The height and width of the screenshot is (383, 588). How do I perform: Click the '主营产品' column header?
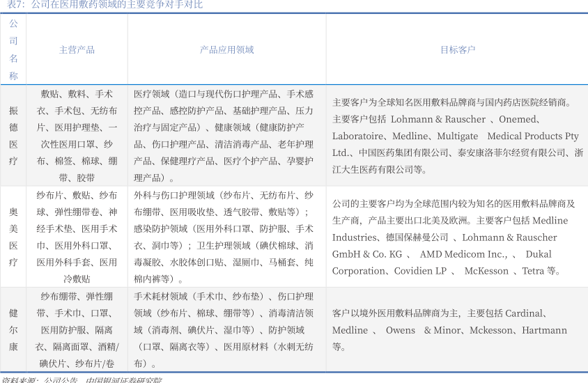(77, 50)
